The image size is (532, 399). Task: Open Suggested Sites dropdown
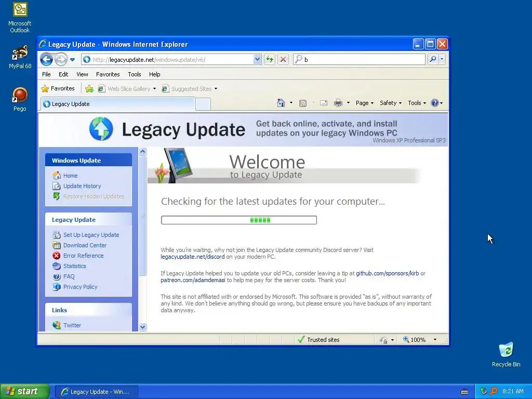tap(189, 88)
